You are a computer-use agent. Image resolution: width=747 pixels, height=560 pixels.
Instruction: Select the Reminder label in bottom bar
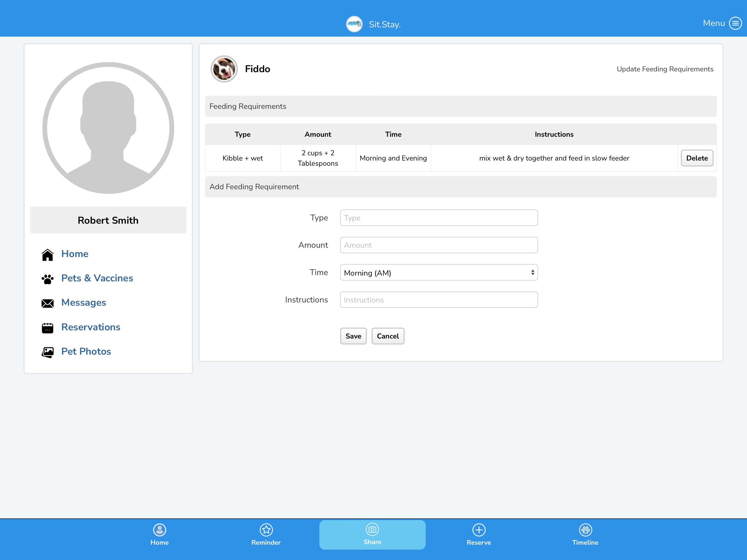point(266,542)
